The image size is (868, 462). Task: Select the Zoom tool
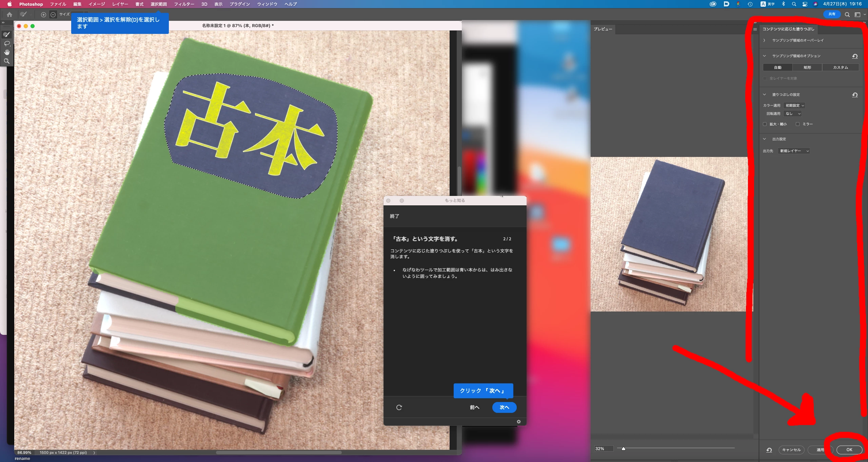click(x=7, y=61)
